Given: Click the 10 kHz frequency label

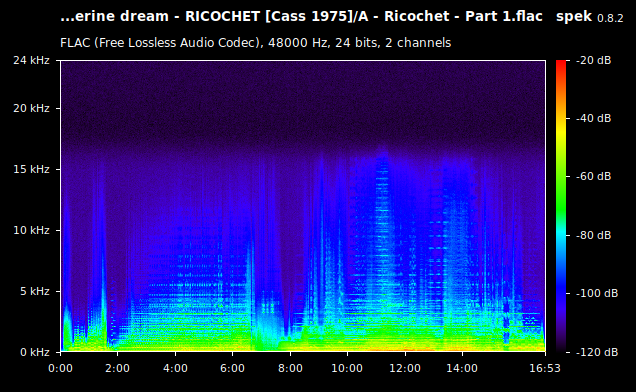Looking at the screenshot, I should [31, 230].
